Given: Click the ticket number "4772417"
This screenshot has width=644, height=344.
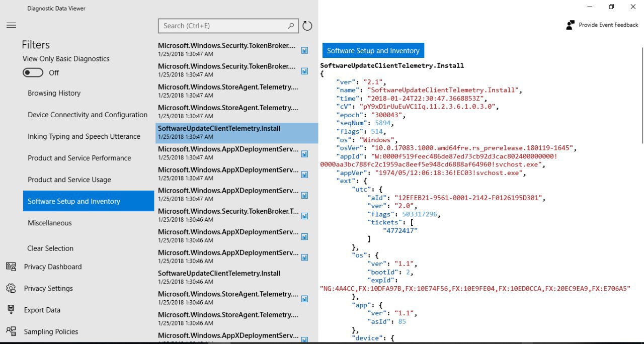Looking at the screenshot, I should (400, 230).
